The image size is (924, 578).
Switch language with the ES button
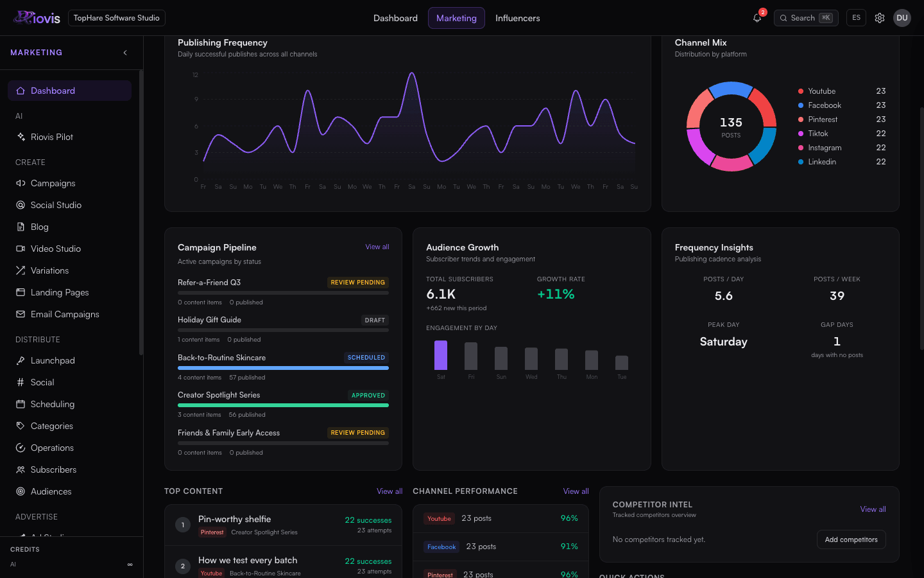[x=856, y=18]
